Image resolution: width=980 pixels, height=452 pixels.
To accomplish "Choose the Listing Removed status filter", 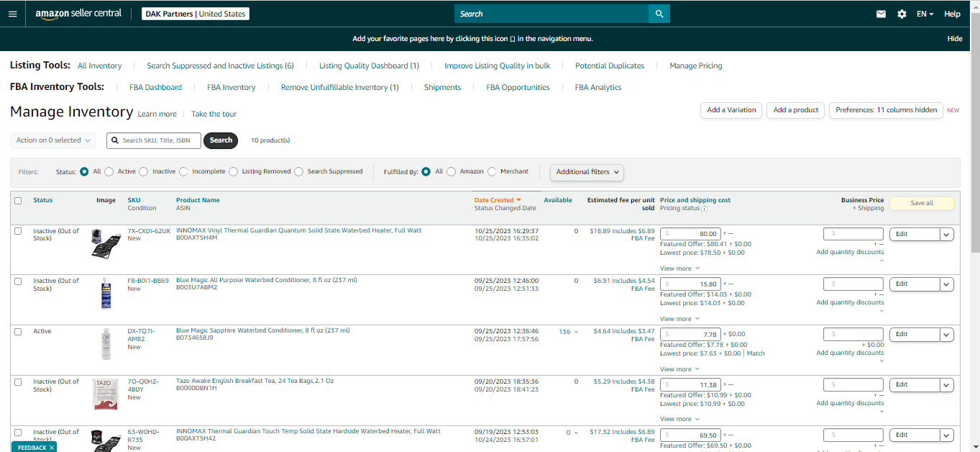I will (234, 171).
